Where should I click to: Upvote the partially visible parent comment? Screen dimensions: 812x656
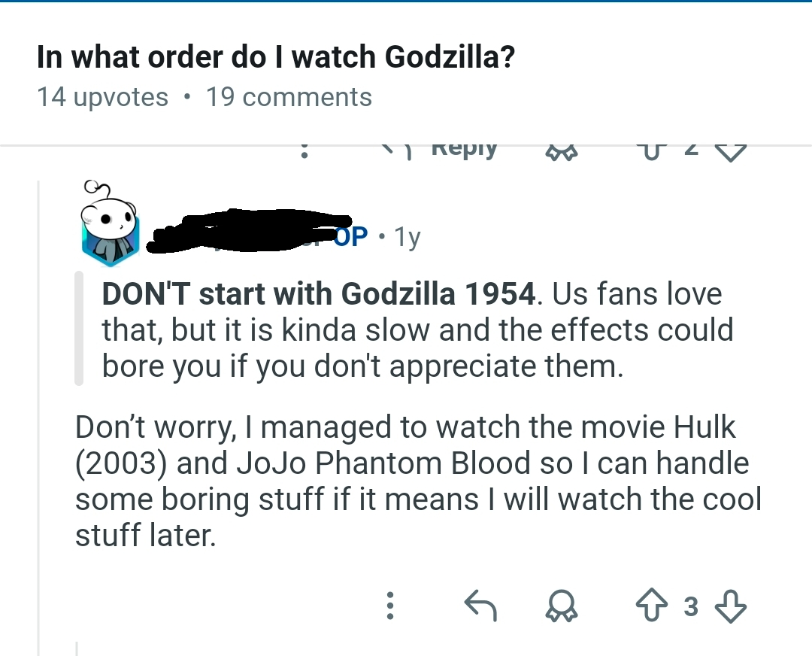pyautogui.click(x=647, y=150)
